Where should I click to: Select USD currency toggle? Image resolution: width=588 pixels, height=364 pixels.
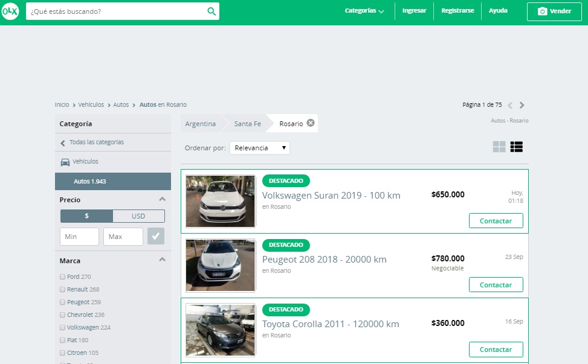coord(138,216)
